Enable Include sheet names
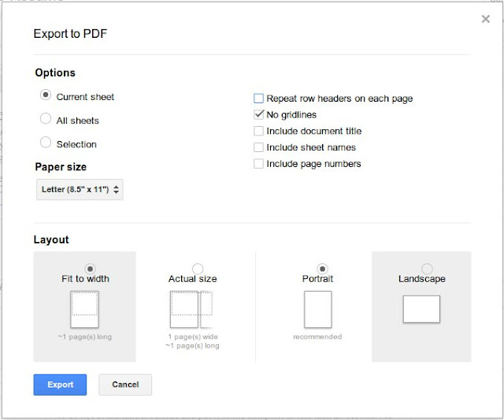Screen dimensions: 504x420 258,147
